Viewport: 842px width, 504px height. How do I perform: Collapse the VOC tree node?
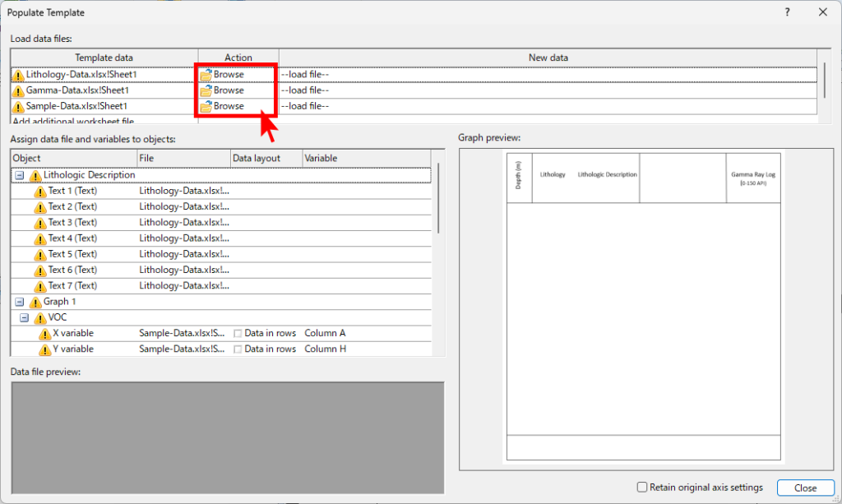(24, 318)
